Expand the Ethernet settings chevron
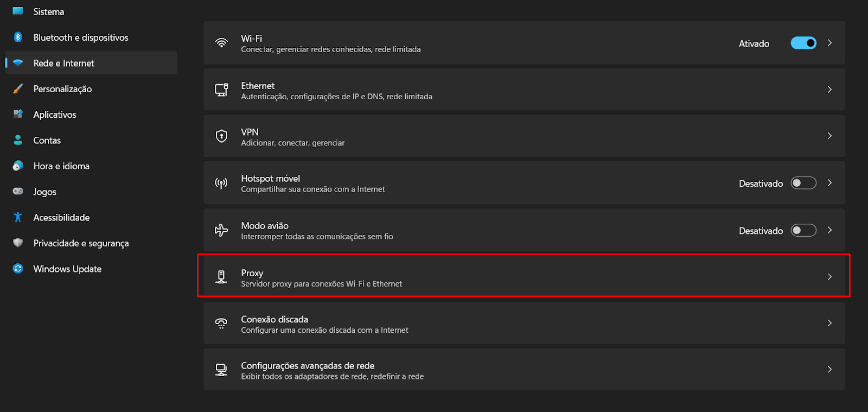 click(829, 90)
